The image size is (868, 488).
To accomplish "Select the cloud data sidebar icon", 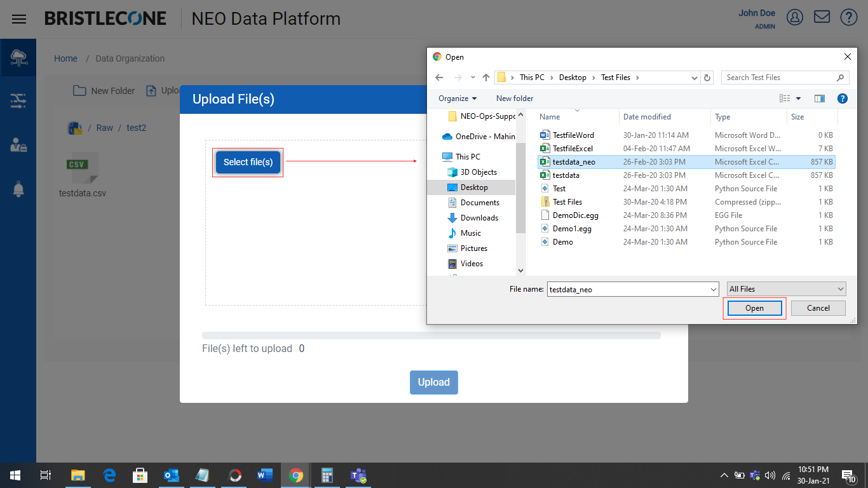I will (18, 58).
